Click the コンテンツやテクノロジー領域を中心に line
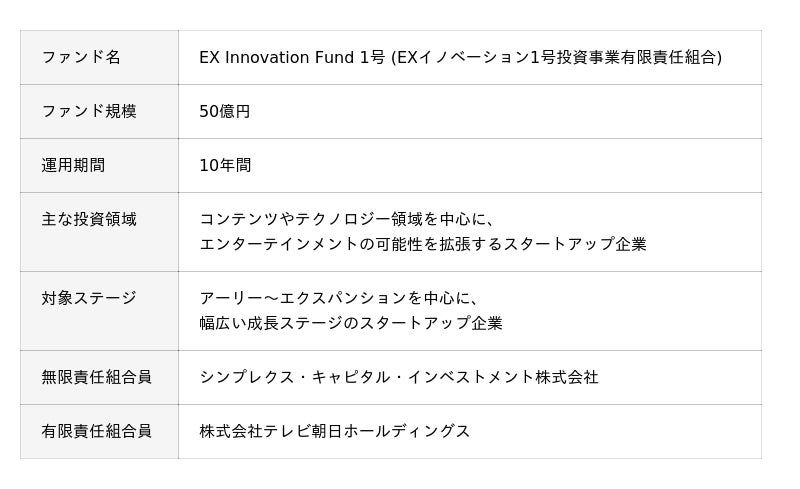This screenshot has height=489, width=800. (346, 219)
